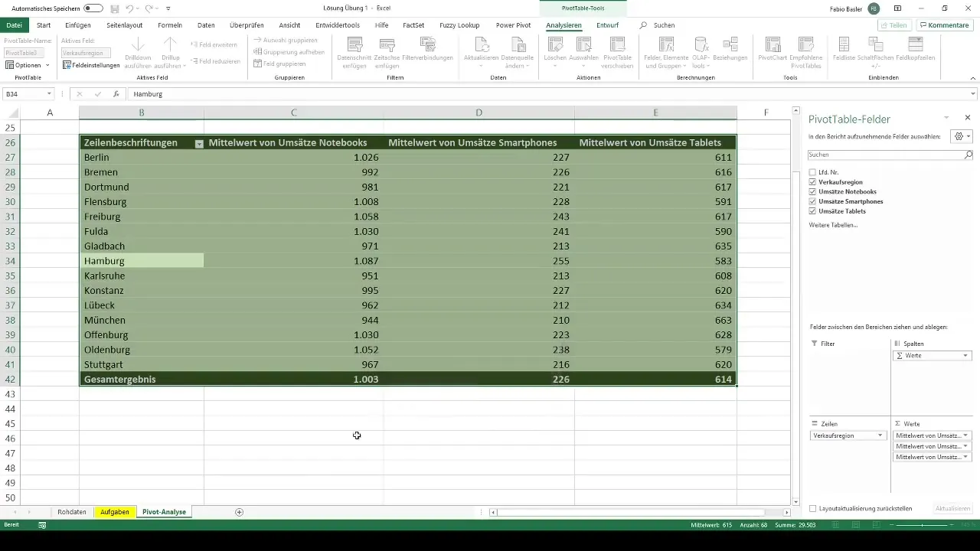Open Feldeinstellungen field settings
Viewport: 980px width, 551px height.
tap(91, 65)
